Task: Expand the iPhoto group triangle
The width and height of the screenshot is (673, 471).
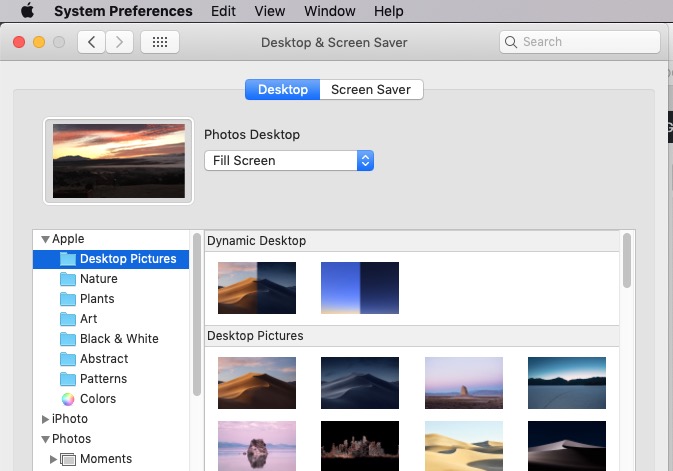Action: coord(45,419)
